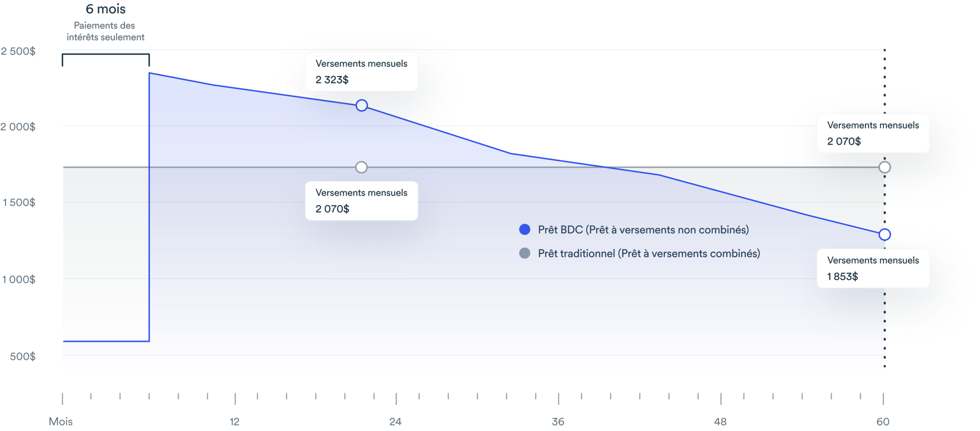This screenshot has height=431, width=980.
Task: Click the 1 853$ monthly payment tooltip
Action: click(x=873, y=268)
